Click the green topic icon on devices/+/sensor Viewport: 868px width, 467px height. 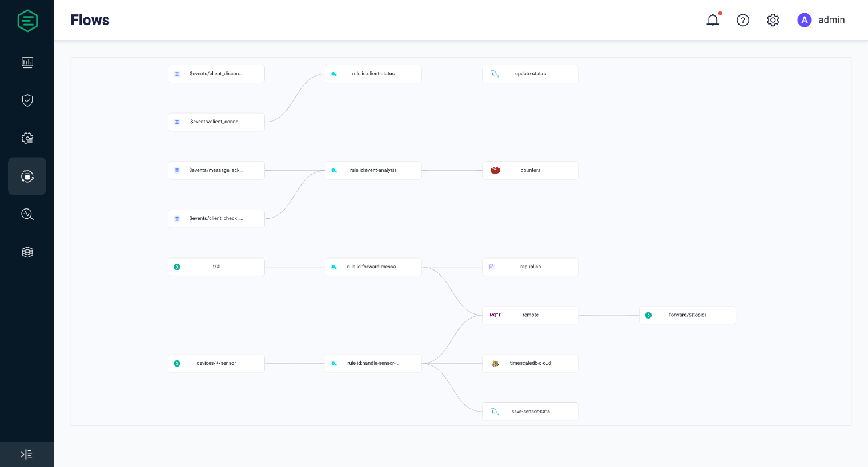pyautogui.click(x=177, y=363)
